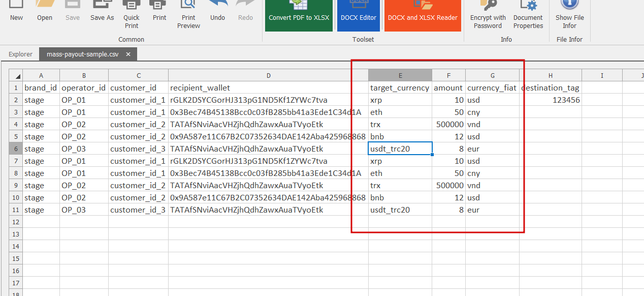Close the mass-payout-sample.csv tab

click(x=128, y=54)
